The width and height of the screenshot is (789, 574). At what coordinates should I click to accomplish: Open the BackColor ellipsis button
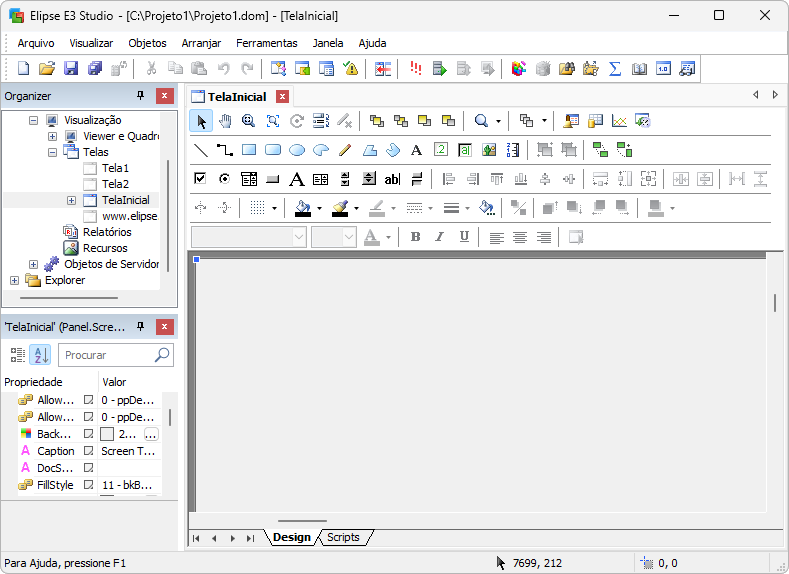(x=151, y=434)
